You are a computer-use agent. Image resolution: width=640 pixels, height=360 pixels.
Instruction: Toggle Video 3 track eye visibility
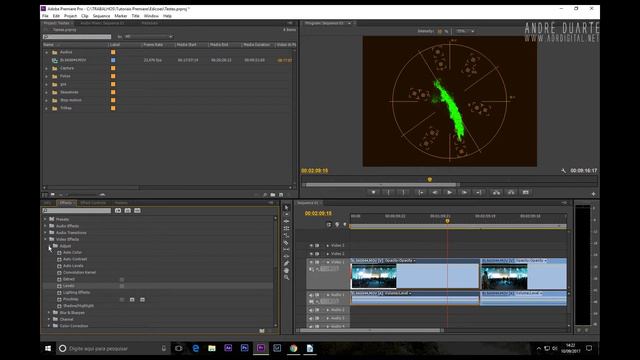point(311,245)
